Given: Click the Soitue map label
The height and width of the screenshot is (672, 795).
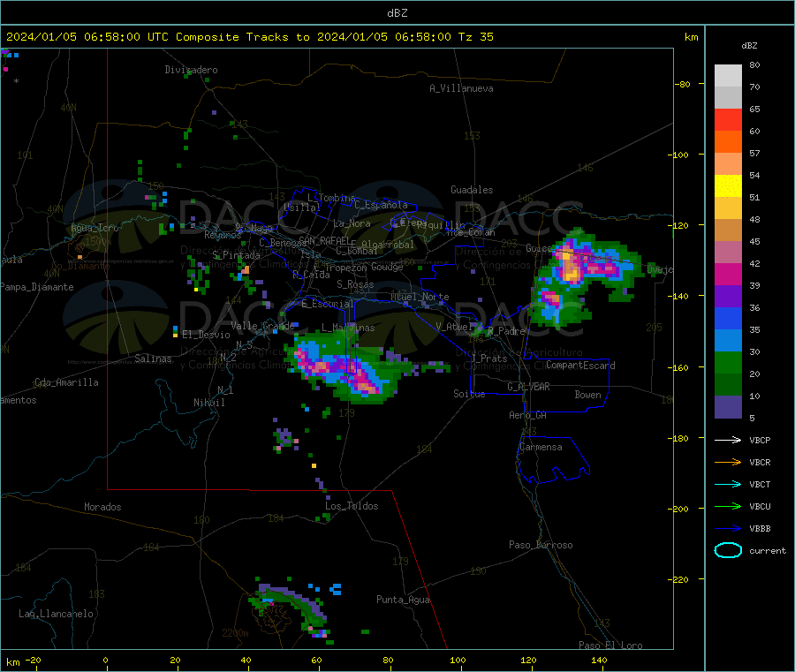Looking at the screenshot, I should coord(469,394).
